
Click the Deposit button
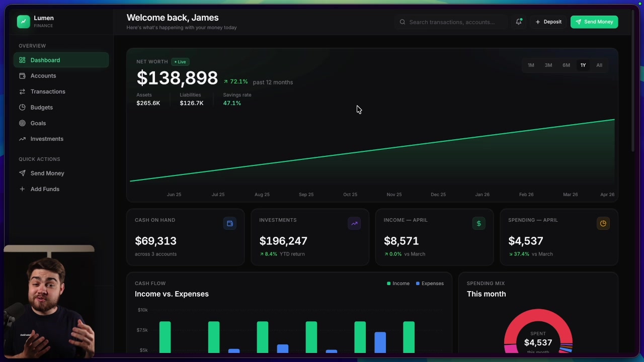coord(548,22)
